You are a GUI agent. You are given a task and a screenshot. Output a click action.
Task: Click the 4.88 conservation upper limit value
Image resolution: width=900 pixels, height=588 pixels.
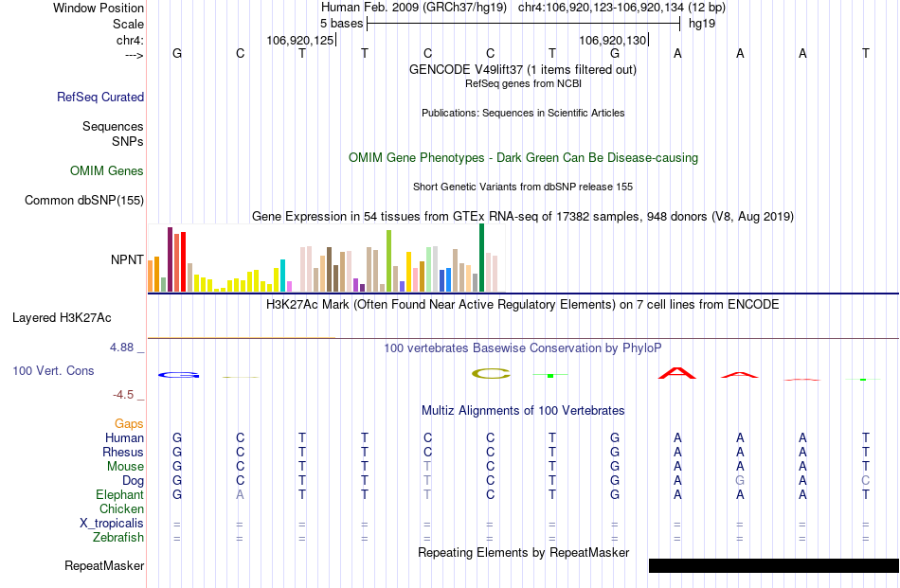(x=121, y=347)
